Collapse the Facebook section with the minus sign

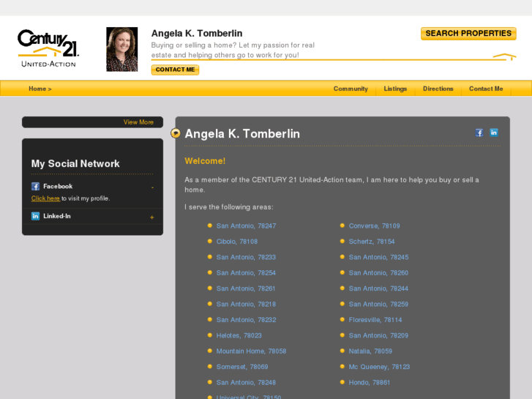click(x=152, y=187)
